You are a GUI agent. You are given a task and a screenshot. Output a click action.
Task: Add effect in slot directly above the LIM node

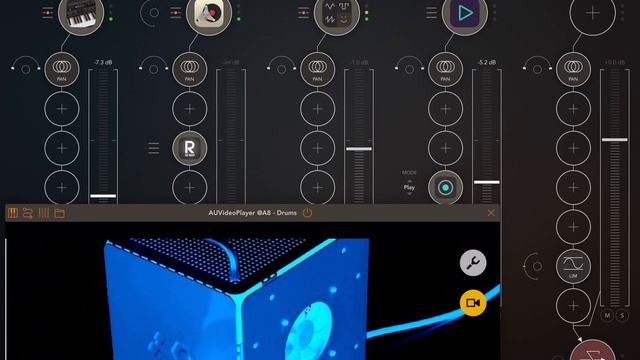pyautogui.click(x=573, y=227)
